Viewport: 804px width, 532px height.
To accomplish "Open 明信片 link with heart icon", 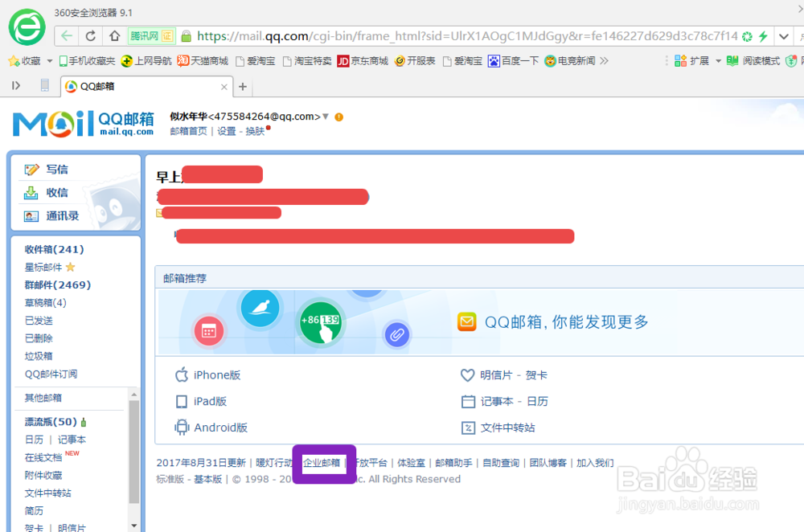I will (495, 375).
